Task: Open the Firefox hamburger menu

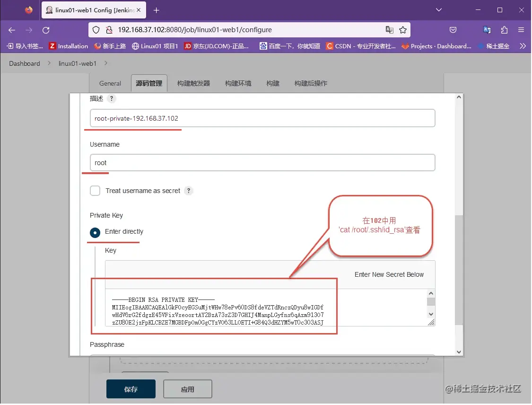Action: (x=521, y=30)
